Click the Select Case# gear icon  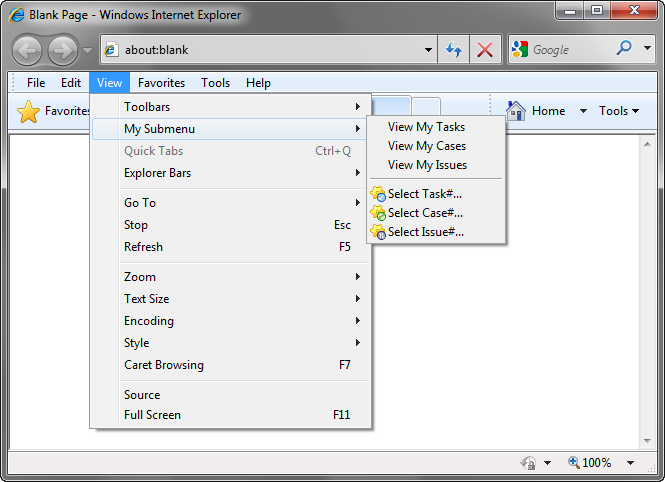(x=378, y=213)
